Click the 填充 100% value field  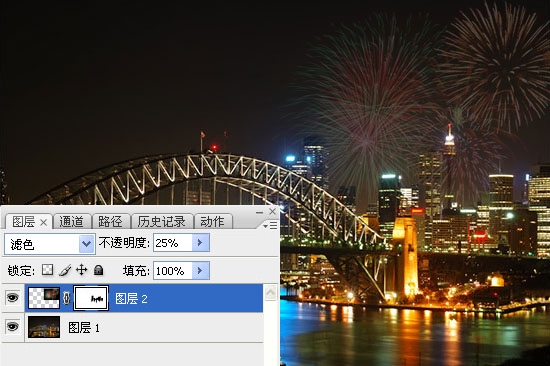click(173, 271)
